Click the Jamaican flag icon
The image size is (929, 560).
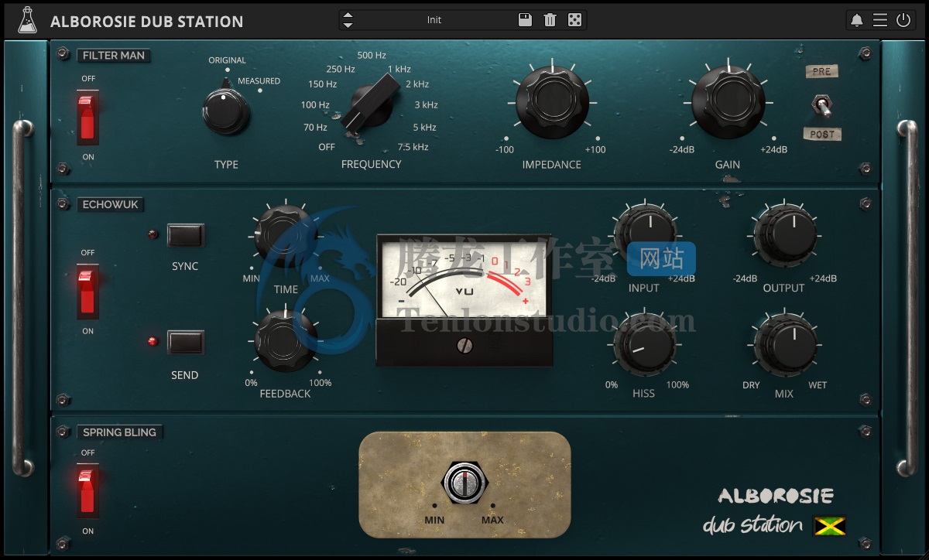point(829,526)
